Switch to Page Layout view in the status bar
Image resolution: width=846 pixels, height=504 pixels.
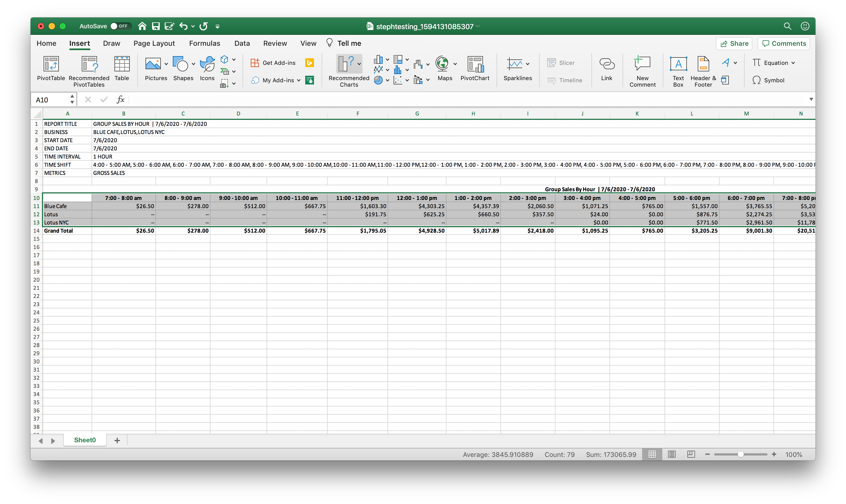point(672,454)
